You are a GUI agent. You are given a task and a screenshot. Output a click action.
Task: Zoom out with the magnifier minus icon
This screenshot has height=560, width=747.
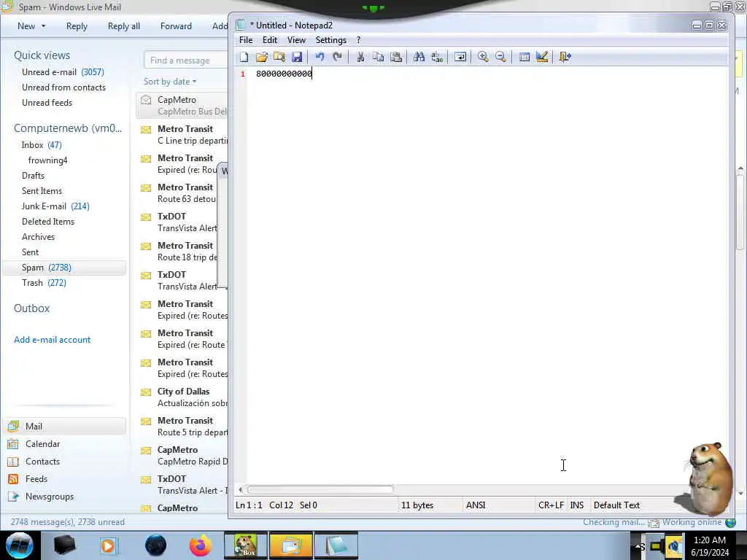click(500, 57)
